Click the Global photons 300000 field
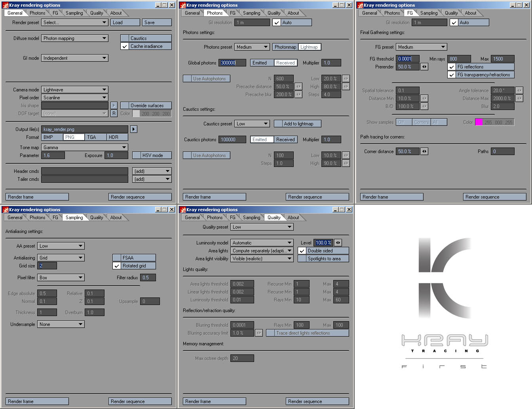Viewport: 532px width, 409px height. coord(232,62)
